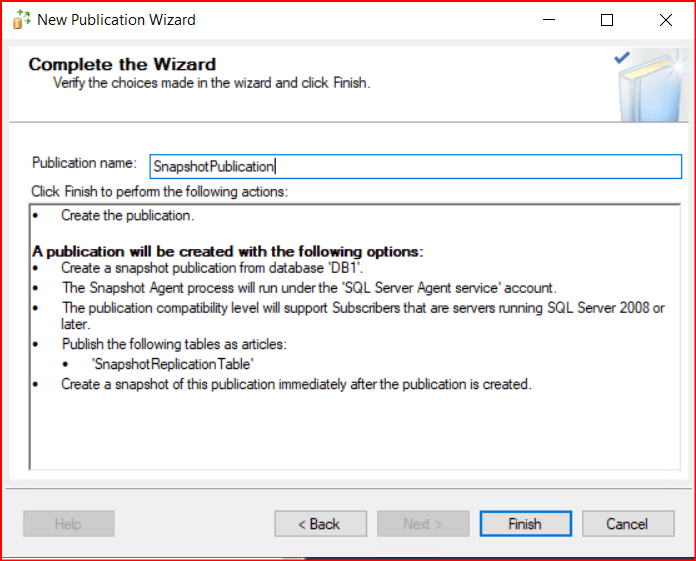Maximize the New Publication Wizard window

point(607,20)
